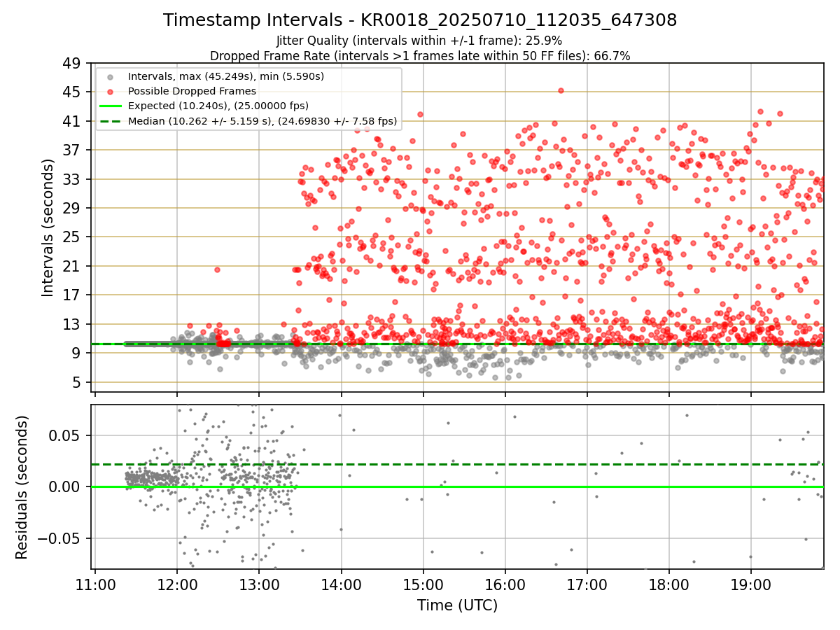This screenshot has height=630, width=840.
Task: Click the −0.05 tick label on residuals axis
Action: (x=60, y=539)
